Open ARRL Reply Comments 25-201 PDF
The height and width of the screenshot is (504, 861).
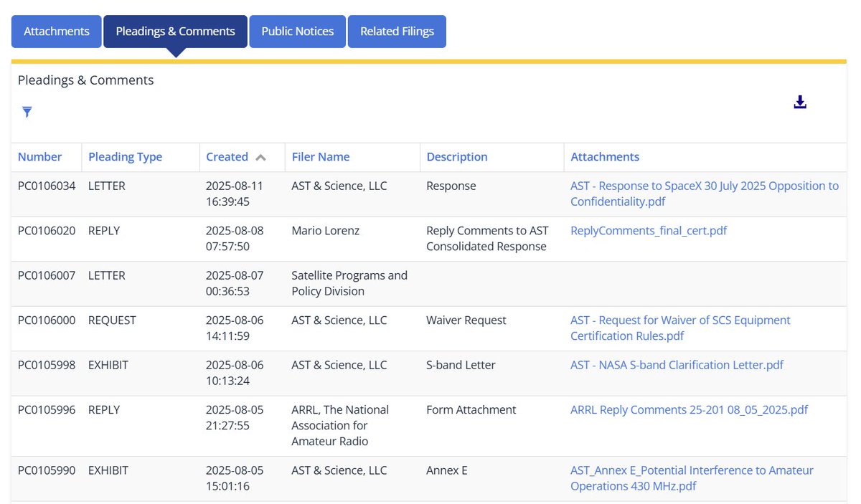point(689,410)
